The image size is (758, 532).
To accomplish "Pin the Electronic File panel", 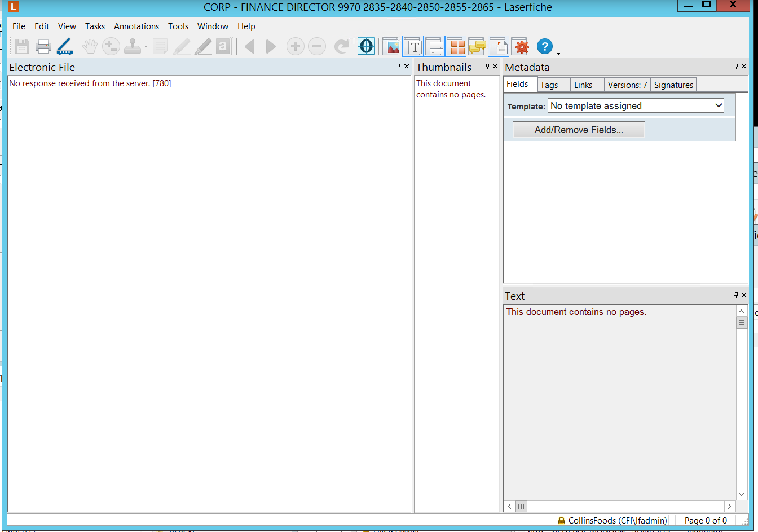I will (399, 66).
